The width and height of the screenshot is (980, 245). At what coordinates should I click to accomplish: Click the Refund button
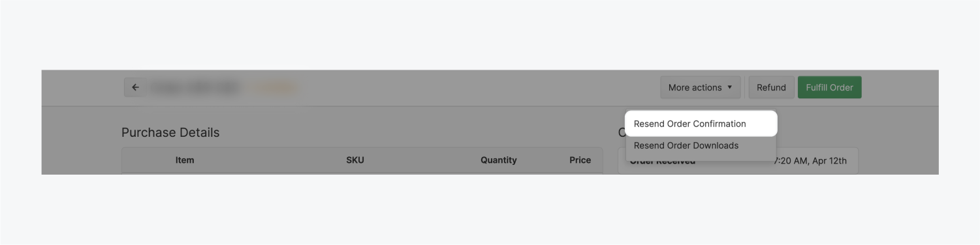771,87
